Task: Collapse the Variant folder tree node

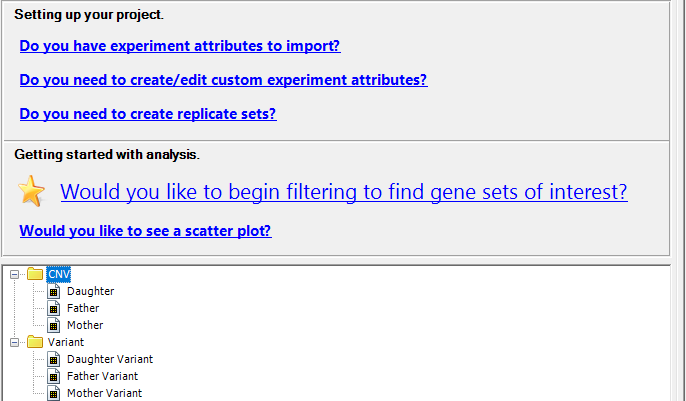Action: point(14,342)
